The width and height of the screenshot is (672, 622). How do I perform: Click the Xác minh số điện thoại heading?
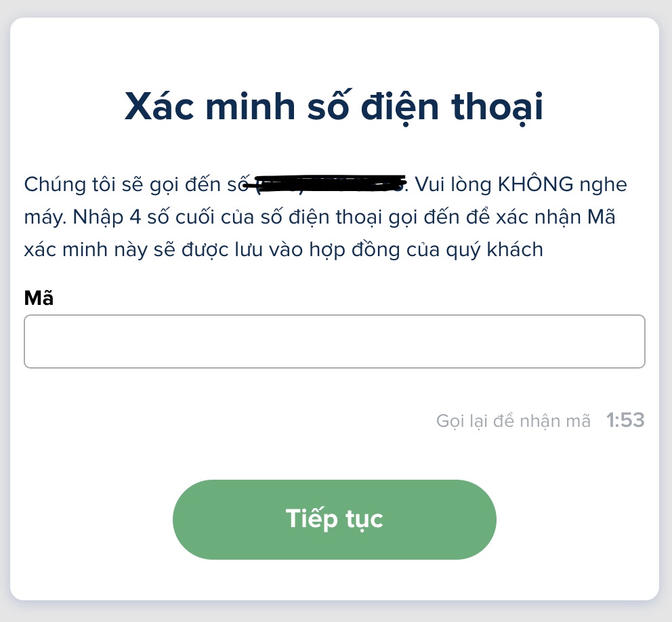point(334,108)
